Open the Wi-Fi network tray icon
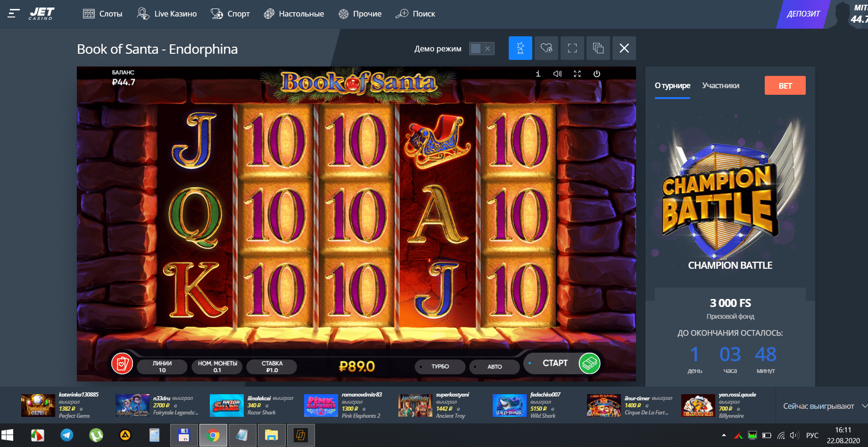Screen dimensions: 868x447 point(781,435)
